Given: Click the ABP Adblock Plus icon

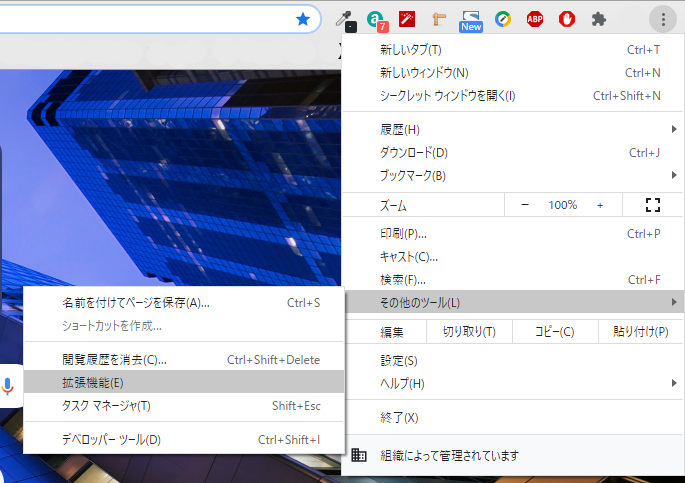Looking at the screenshot, I should [535, 19].
